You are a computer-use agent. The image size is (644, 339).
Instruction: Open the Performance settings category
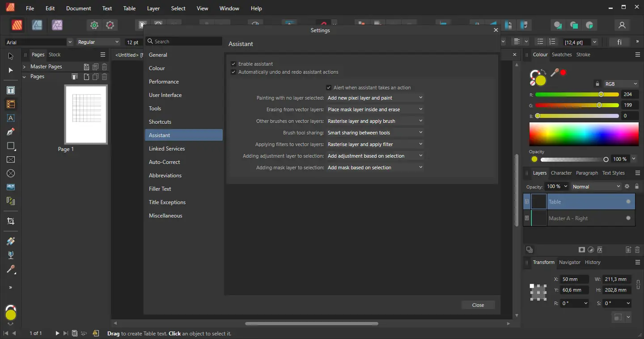click(x=183, y=82)
